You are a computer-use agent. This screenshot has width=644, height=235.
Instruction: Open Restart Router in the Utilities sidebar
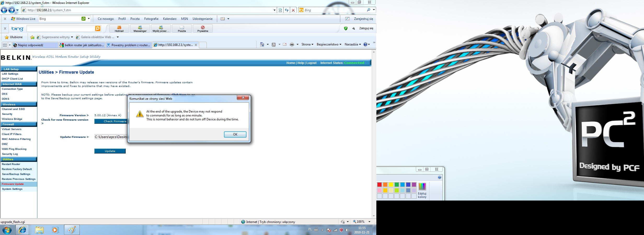tap(11, 164)
